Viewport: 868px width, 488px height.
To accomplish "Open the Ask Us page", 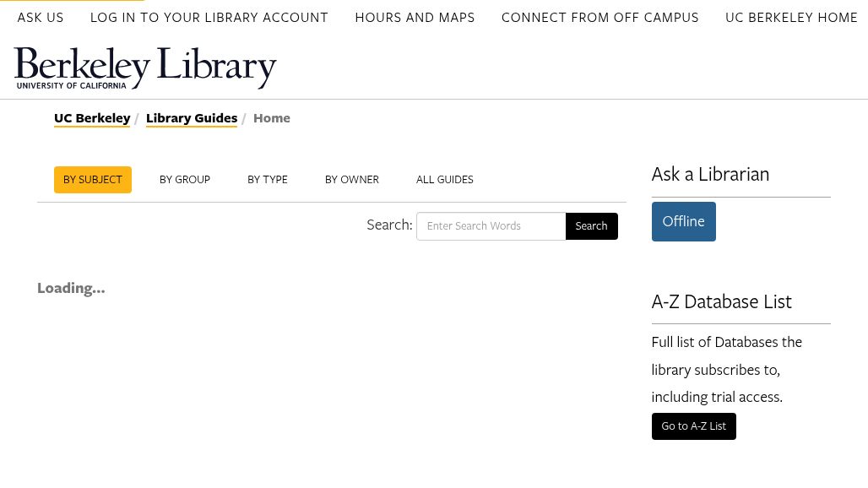I will (x=41, y=18).
